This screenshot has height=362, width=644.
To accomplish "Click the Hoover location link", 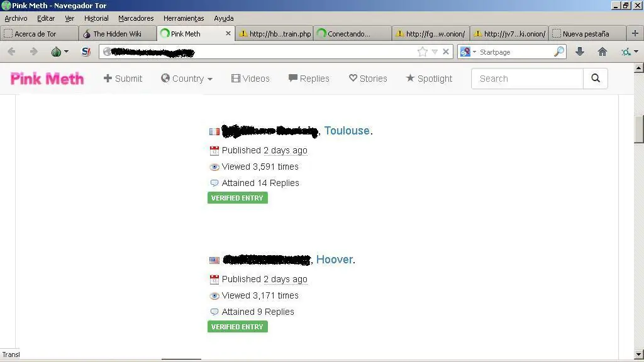I will tap(335, 260).
